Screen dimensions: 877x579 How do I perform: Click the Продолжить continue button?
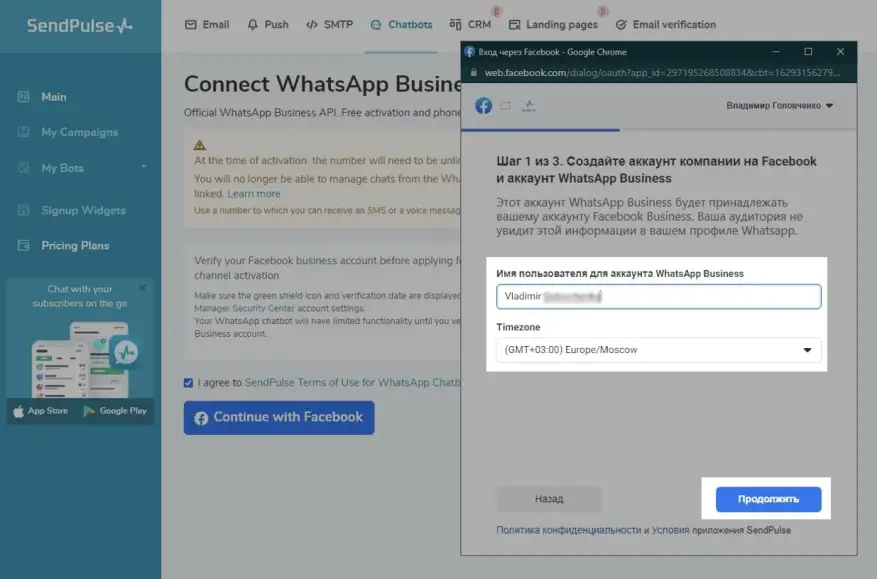768,499
